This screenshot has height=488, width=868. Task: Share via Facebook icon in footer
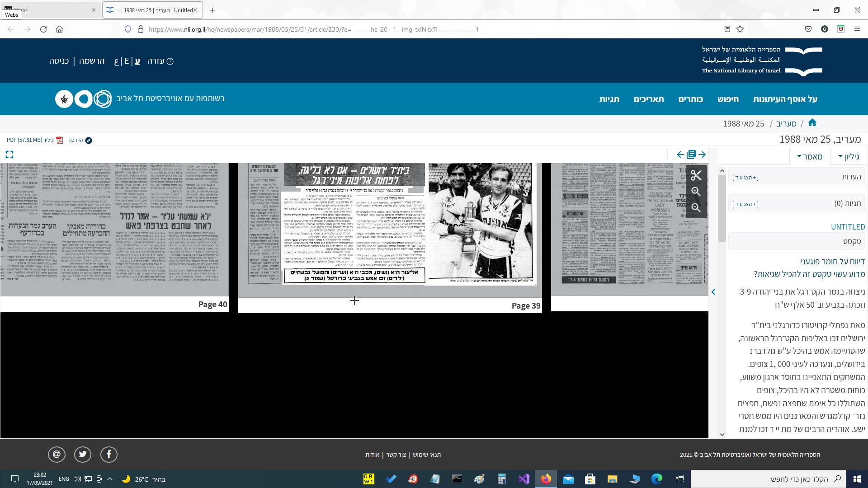coord(109,455)
